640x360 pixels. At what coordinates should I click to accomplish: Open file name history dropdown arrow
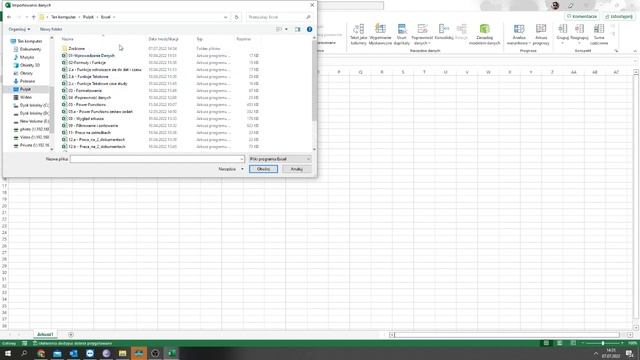(242, 159)
